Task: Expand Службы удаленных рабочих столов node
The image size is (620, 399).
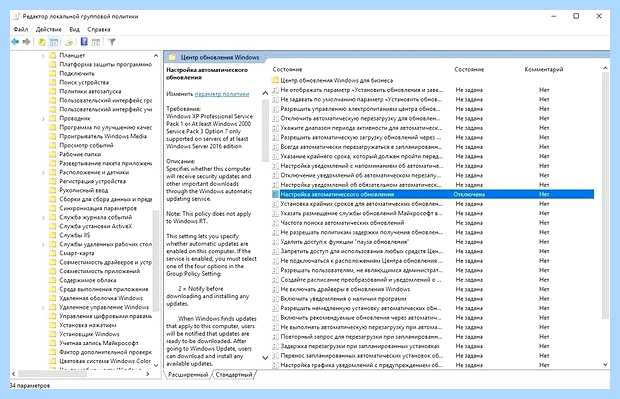Action: (43, 244)
